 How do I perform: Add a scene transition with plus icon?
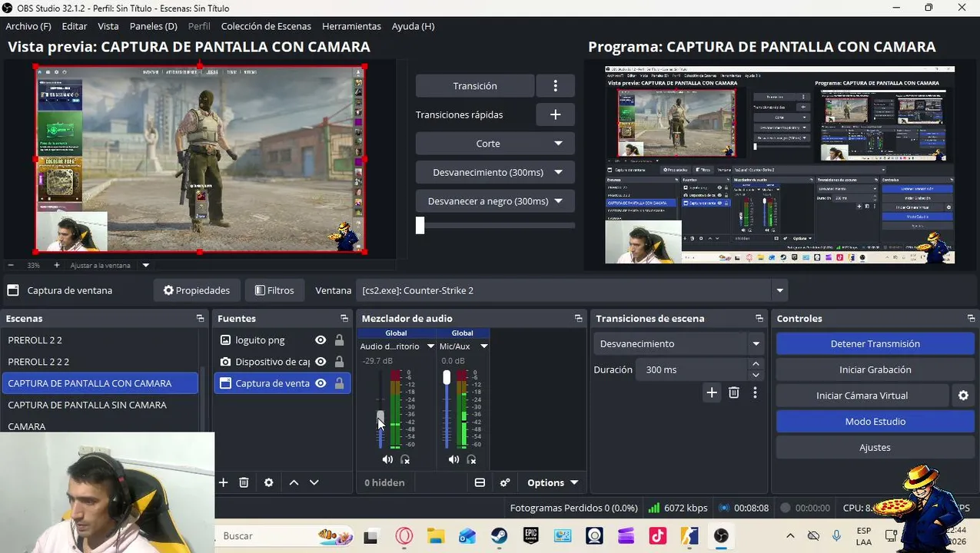[x=712, y=392]
